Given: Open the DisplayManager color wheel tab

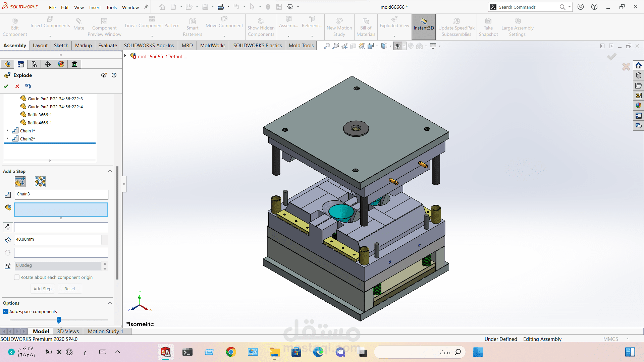Looking at the screenshot, I should (61, 64).
